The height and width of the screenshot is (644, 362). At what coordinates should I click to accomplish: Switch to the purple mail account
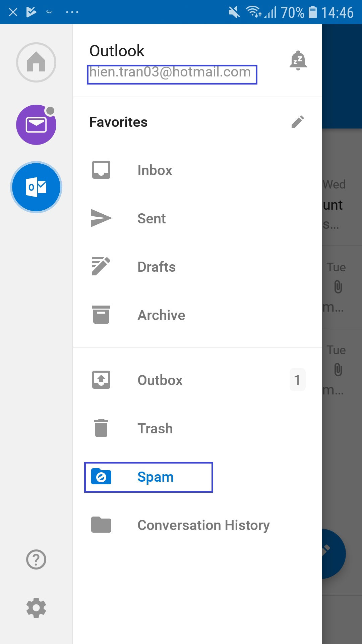(x=36, y=125)
